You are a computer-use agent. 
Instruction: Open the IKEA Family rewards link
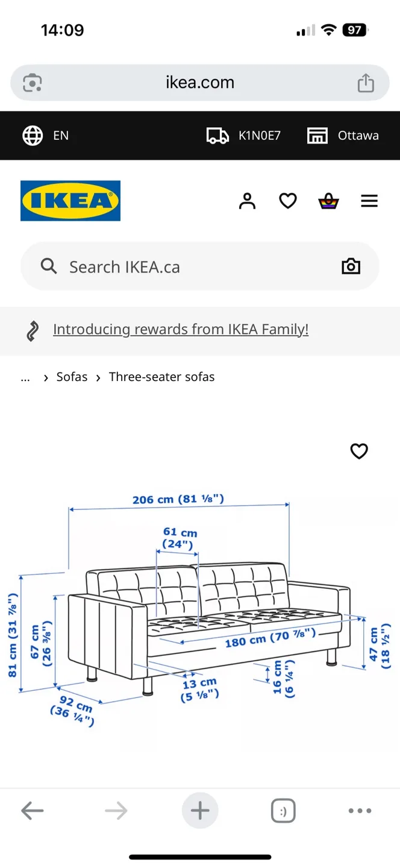click(181, 329)
